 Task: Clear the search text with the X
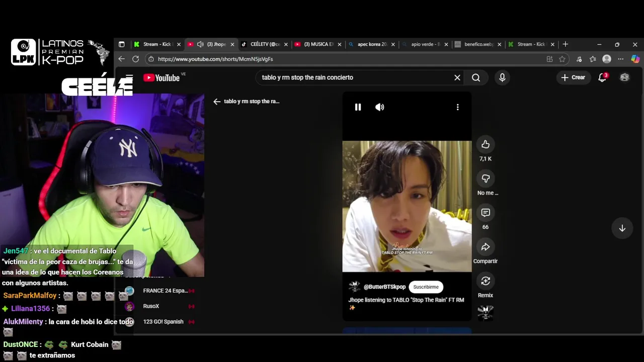point(457,77)
